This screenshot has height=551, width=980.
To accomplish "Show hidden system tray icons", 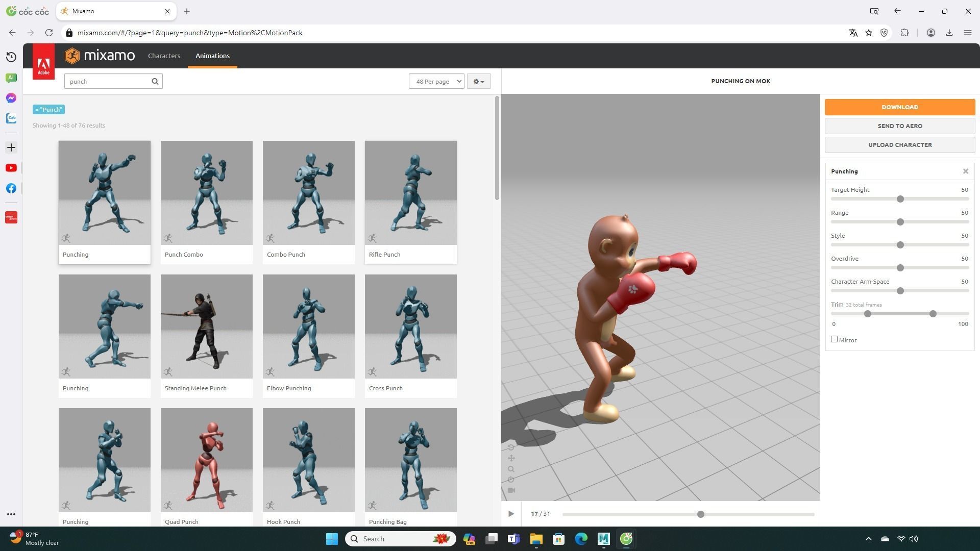I will tap(869, 539).
